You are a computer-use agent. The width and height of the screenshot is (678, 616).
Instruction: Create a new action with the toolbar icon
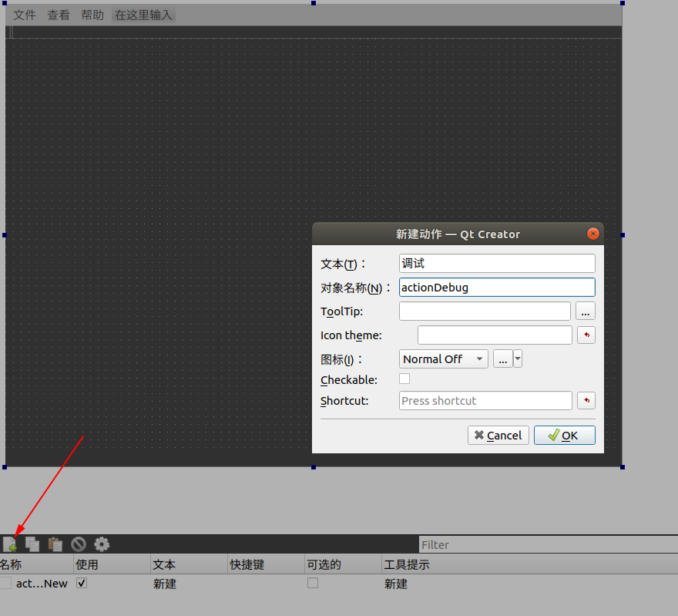[11, 544]
